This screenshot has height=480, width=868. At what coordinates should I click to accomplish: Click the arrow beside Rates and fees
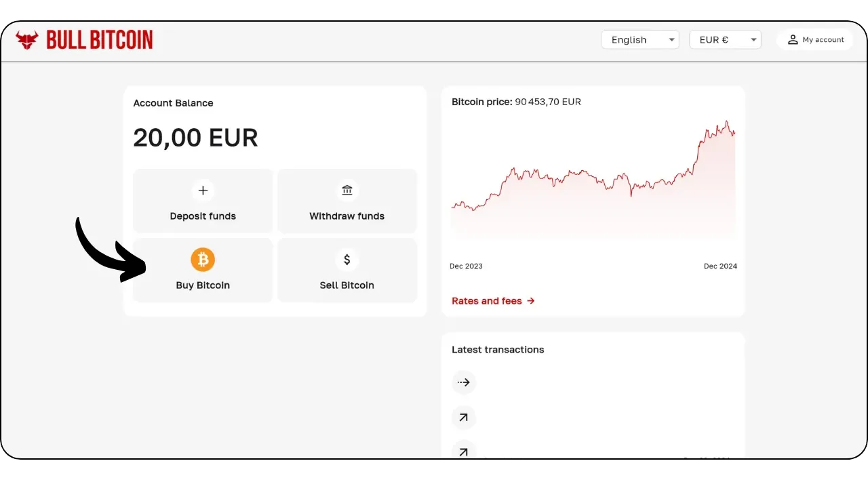point(531,301)
